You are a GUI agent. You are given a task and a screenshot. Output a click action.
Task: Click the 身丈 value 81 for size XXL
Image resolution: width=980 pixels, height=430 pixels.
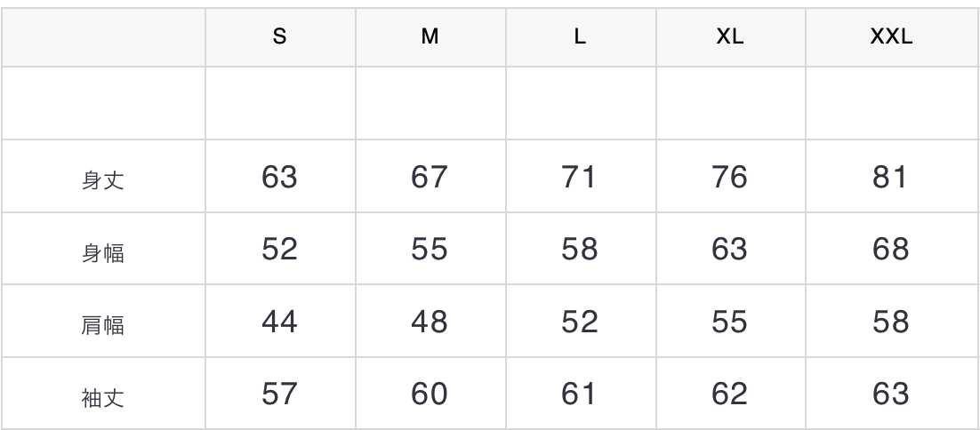click(890, 177)
